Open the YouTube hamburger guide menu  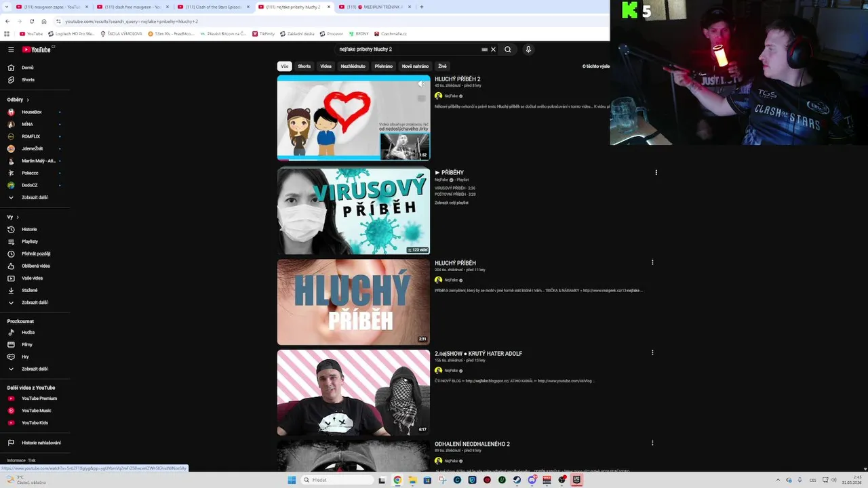tap(11, 49)
